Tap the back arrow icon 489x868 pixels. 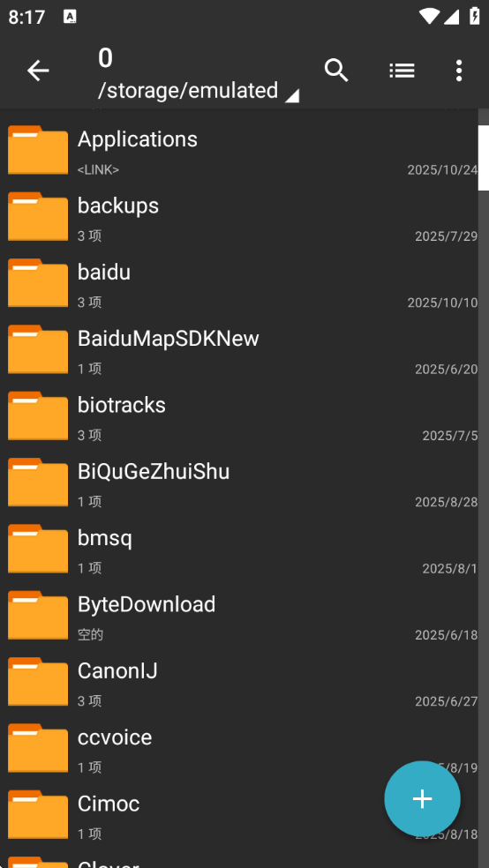38,71
